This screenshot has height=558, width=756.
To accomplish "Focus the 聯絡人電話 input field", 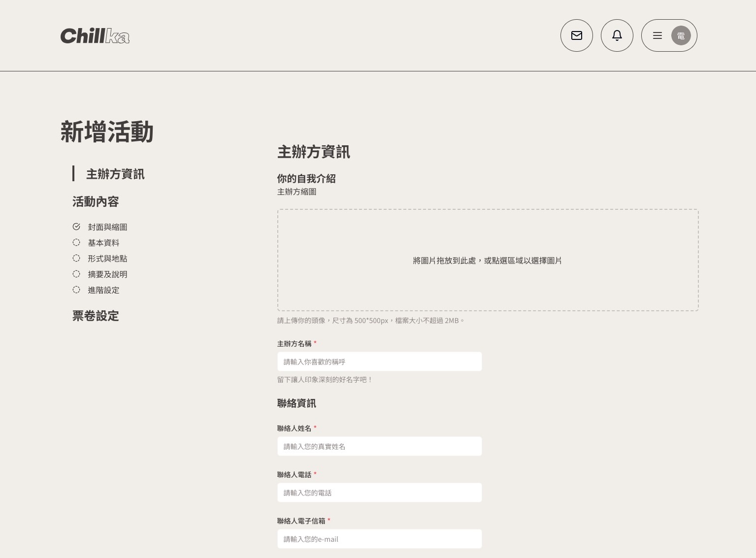I will [380, 492].
